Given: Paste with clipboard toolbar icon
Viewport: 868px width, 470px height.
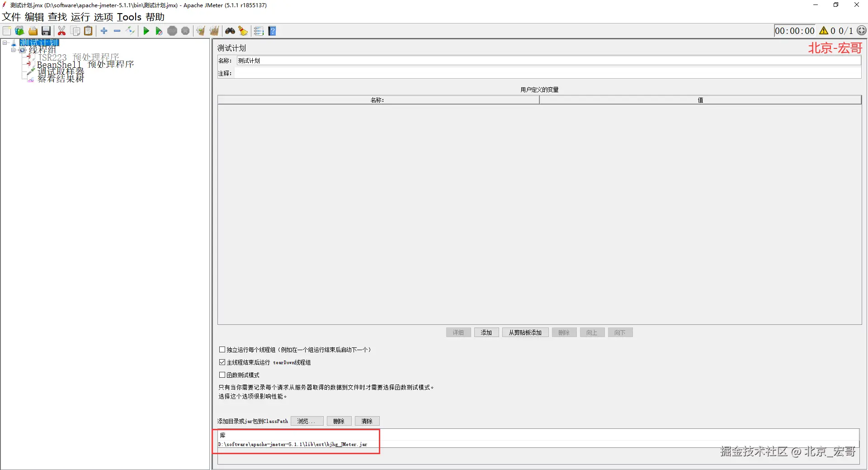Looking at the screenshot, I should click(x=89, y=31).
